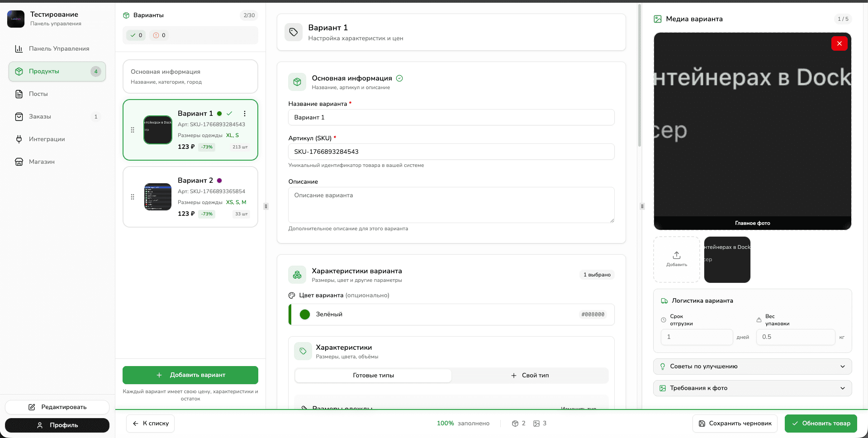This screenshot has width=868, height=438.
Task: Click the Заказы bag icon
Action: [19, 116]
